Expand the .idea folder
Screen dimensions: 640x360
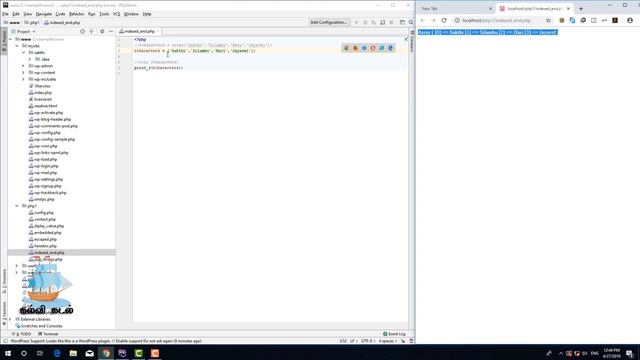pos(30,59)
